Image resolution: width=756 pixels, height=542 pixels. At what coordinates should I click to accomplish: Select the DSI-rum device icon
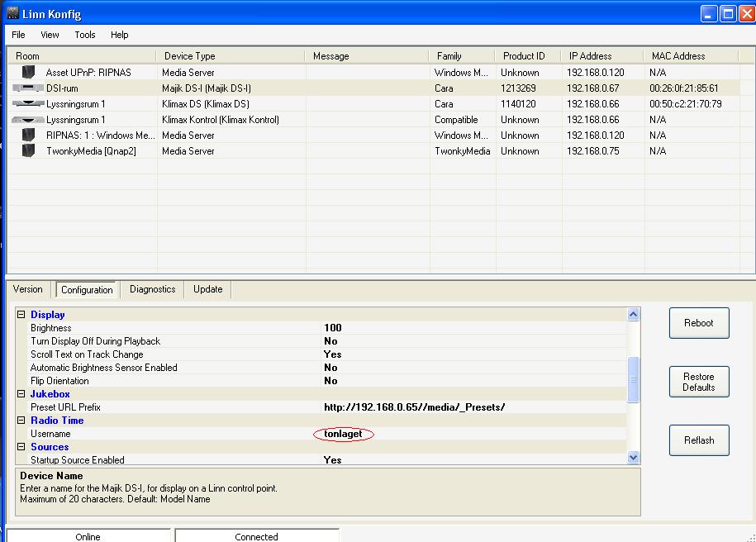click(28, 88)
